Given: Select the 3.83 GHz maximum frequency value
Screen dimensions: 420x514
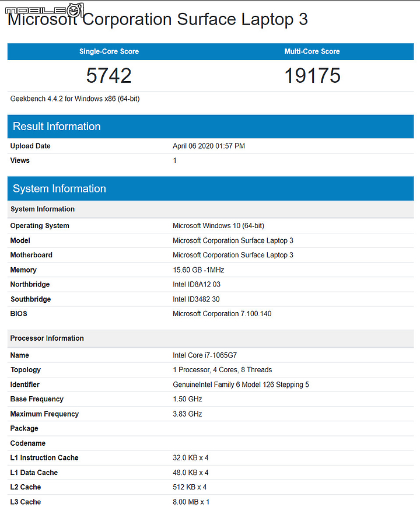Looking at the screenshot, I should [187, 414].
